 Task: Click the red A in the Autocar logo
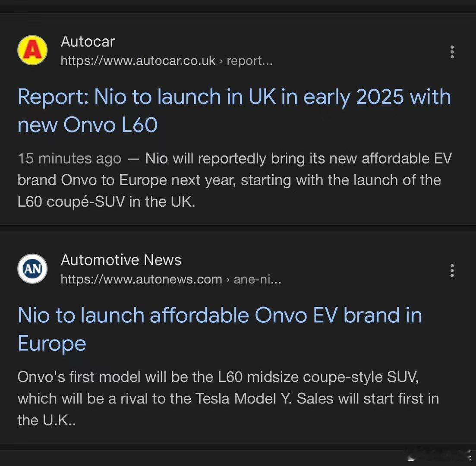click(x=32, y=50)
